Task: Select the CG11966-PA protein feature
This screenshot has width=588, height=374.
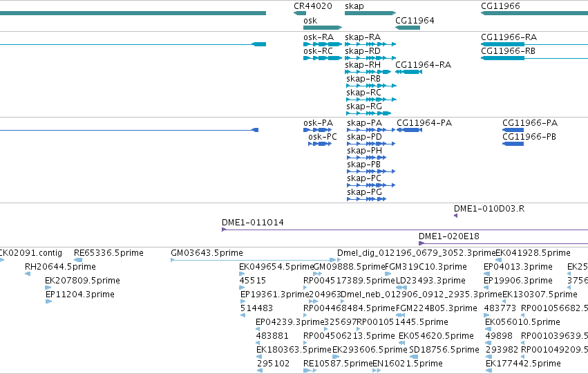Action: [513, 130]
